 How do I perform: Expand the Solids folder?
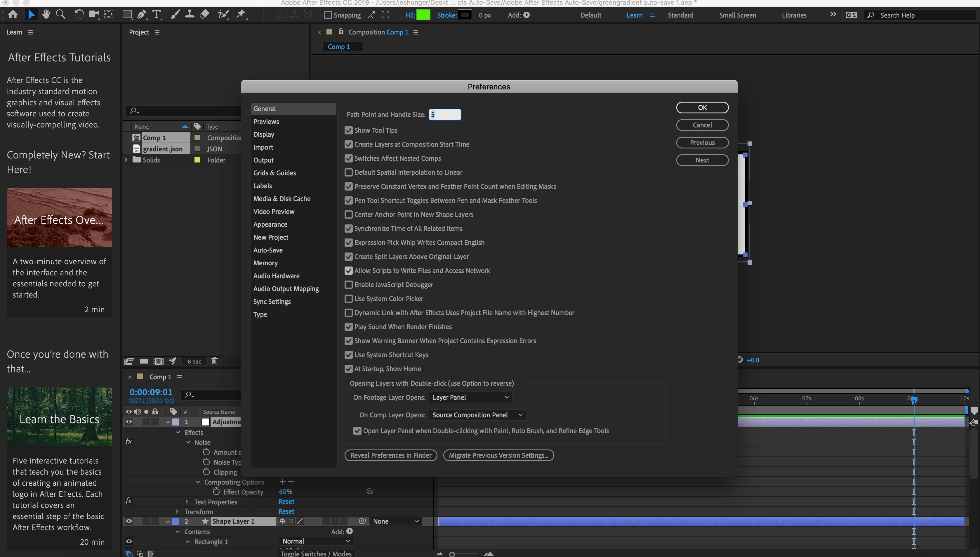pyautogui.click(x=126, y=160)
